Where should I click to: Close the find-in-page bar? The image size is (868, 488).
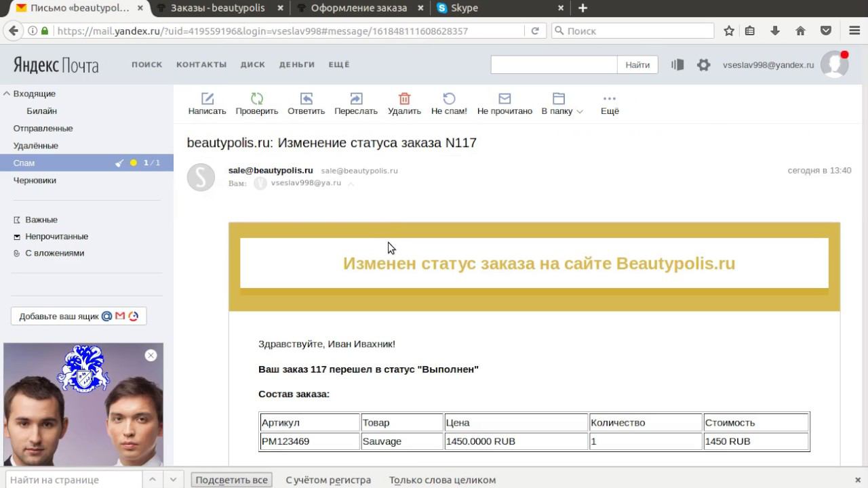click(858, 480)
